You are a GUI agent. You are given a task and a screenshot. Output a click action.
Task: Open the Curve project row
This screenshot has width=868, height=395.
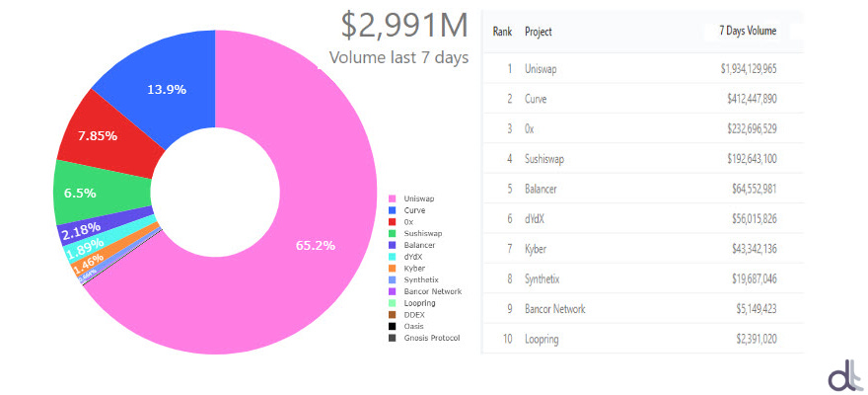643,99
